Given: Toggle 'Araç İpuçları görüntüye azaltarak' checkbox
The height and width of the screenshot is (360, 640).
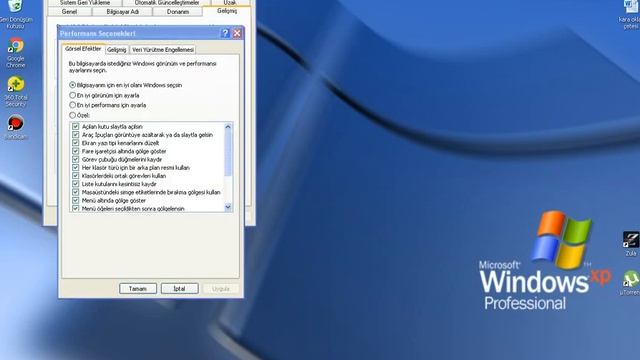Looking at the screenshot, I should tap(76, 135).
